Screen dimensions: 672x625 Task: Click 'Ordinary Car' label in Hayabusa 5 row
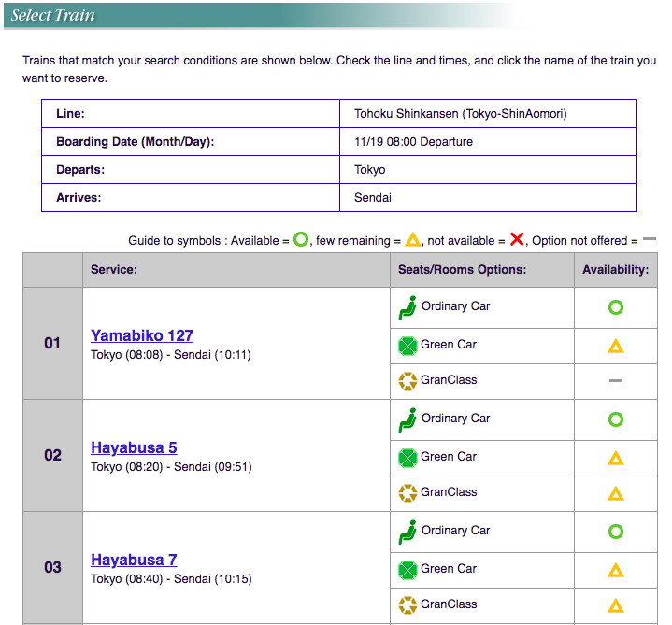[x=455, y=419]
